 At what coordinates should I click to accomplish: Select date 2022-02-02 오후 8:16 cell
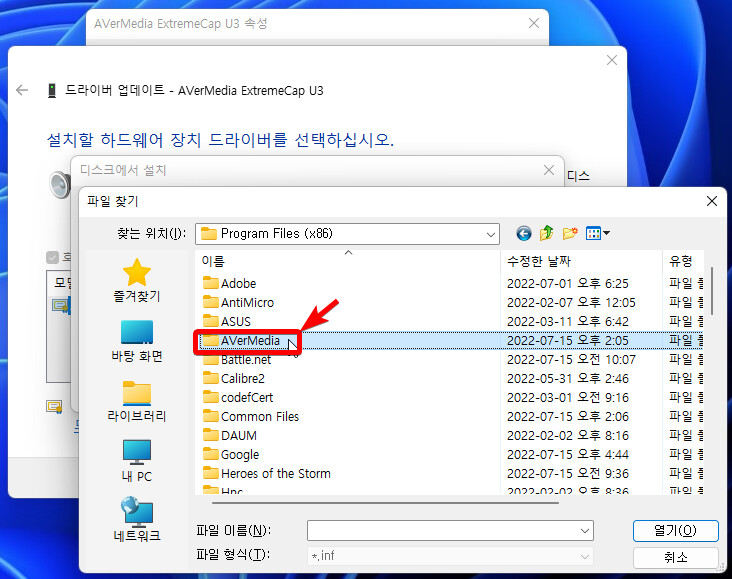568,436
